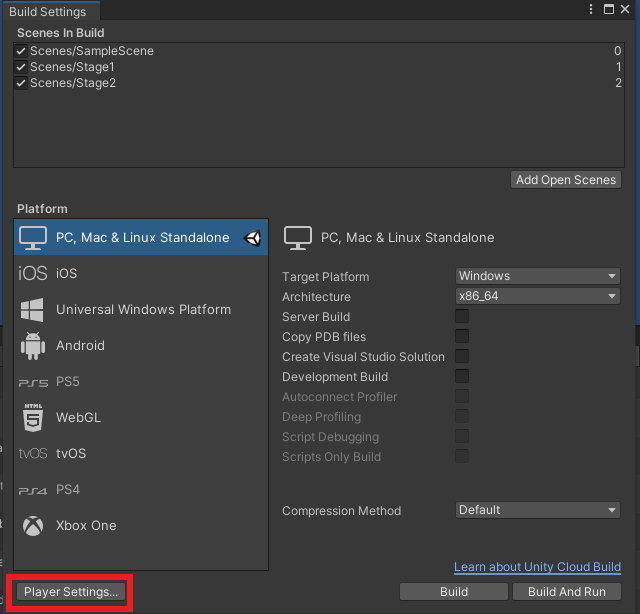Click the Compression Method label
Image resolution: width=640 pixels, height=614 pixels.
pyautogui.click(x=342, y=511)
